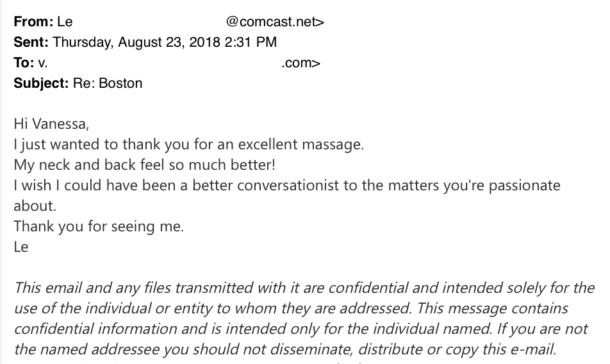Click the disclaimer line mentioning named addressee

285,350
